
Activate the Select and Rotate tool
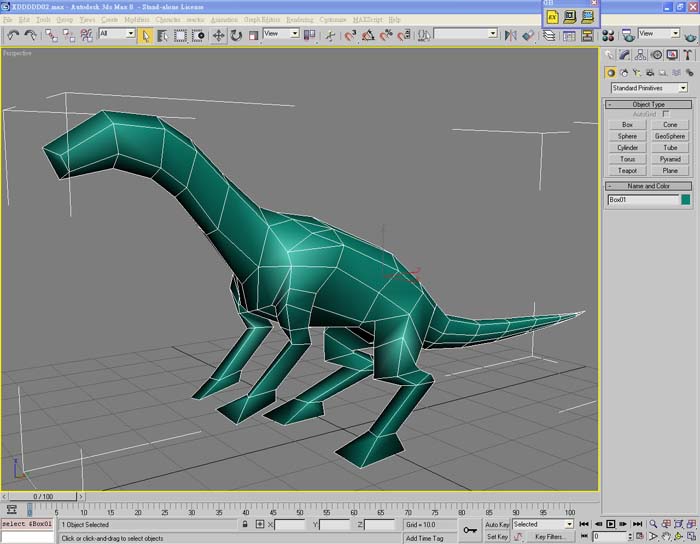(x=236, y=35)
